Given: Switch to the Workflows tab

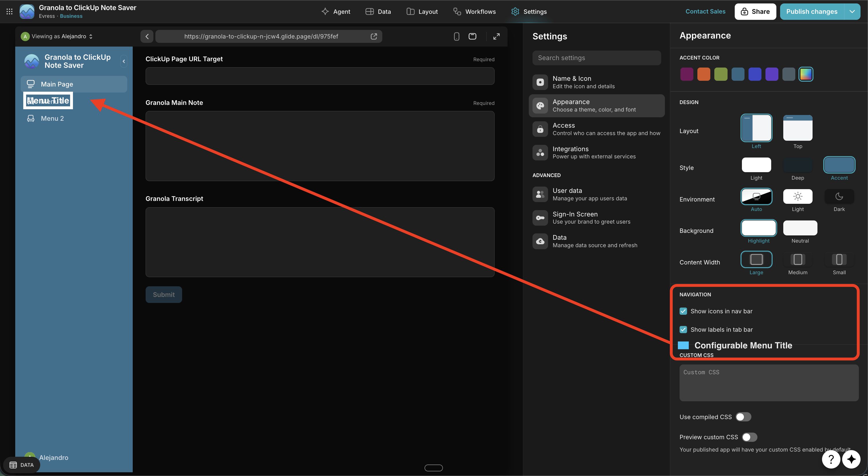Looking at the screenshot, I should [474, 11].
